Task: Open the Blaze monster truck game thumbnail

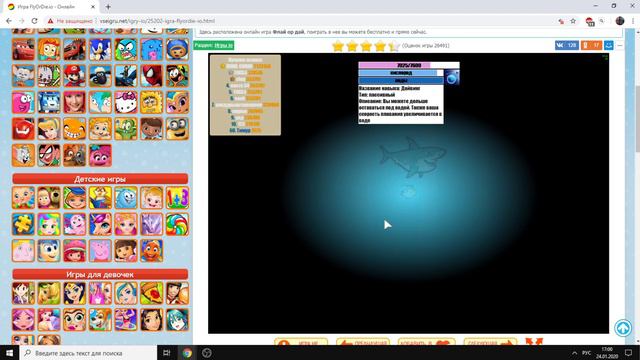Action: tap(75, 49)
